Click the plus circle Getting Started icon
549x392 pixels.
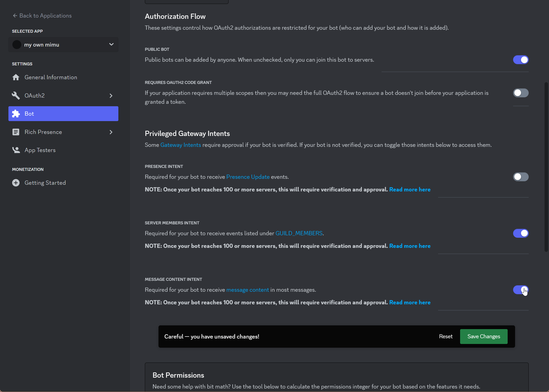[16, 183]
